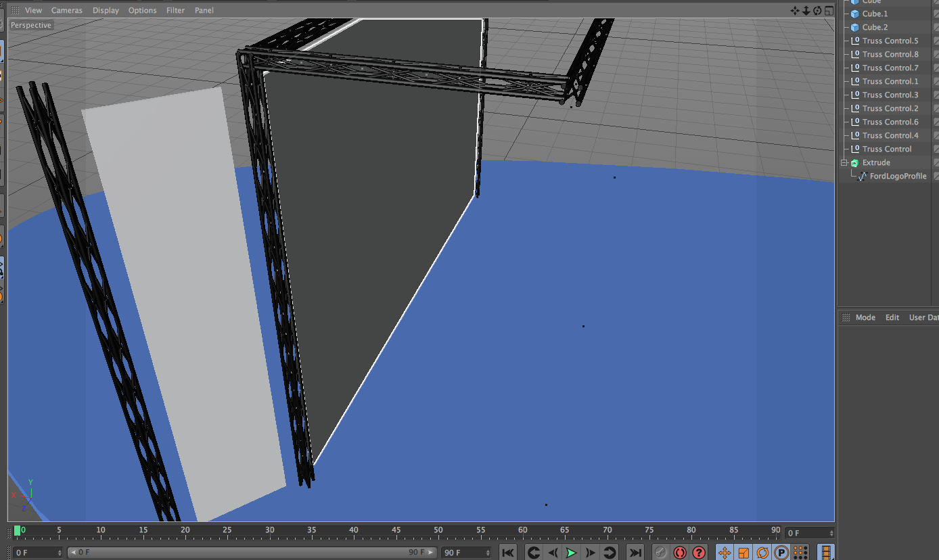
Task: Click the viewport orbit rotate icon
Action: coord(817,10)
